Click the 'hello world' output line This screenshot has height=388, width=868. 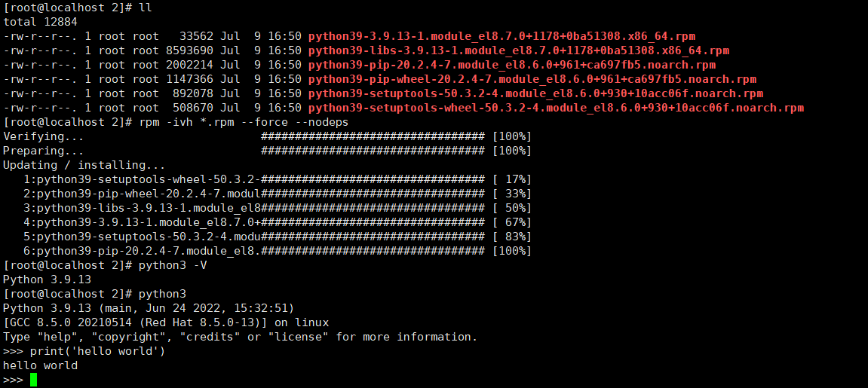pos(41,366)
